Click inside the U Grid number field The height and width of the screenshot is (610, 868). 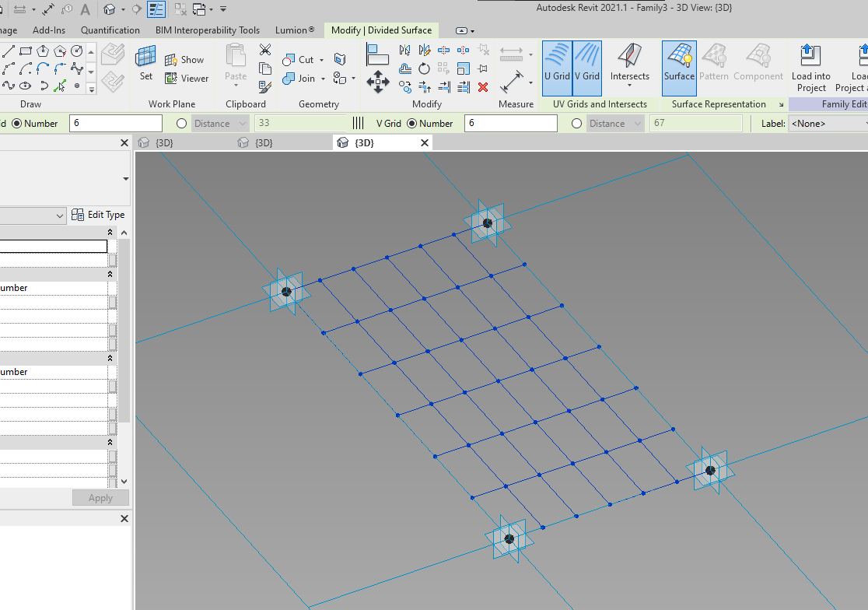click(115, 123)
